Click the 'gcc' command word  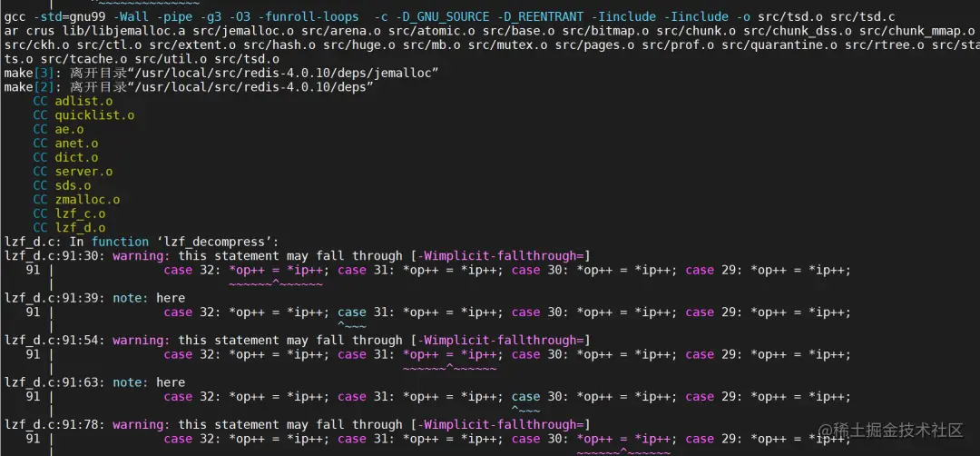pyautogui.click(x=15, y=16)
